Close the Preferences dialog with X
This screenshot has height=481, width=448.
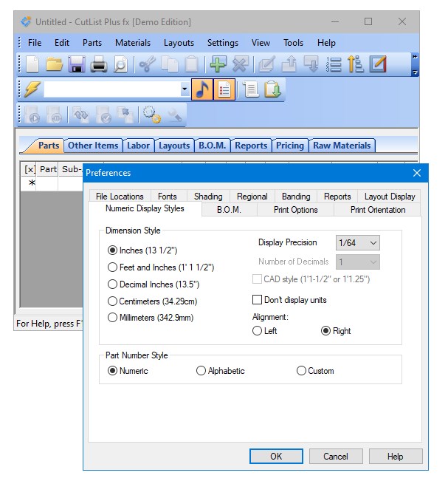(x=417, y=173)
